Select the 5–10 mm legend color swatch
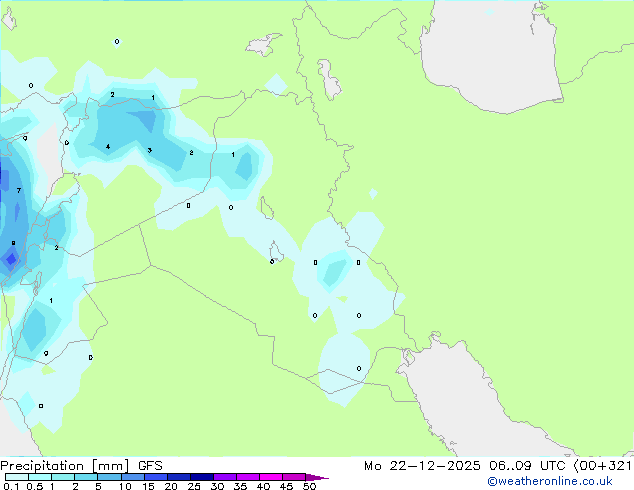634x490 pixels. pos(109,477)
